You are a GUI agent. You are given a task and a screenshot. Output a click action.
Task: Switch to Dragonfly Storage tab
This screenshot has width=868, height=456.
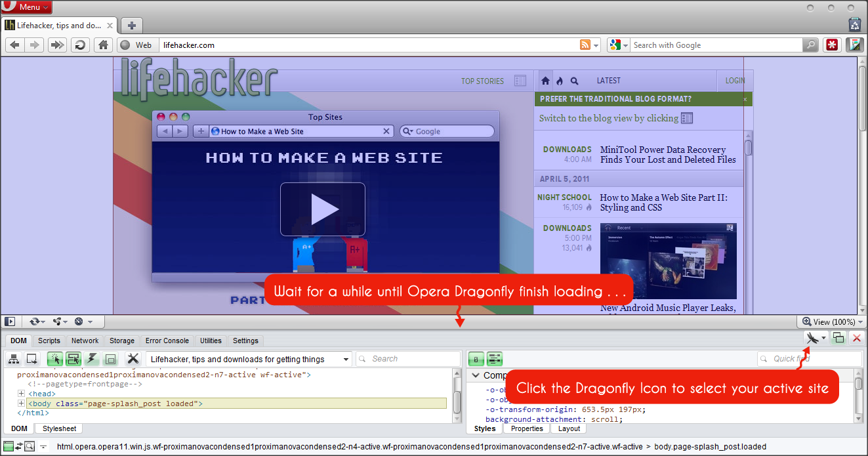click(x=122, y=341)
